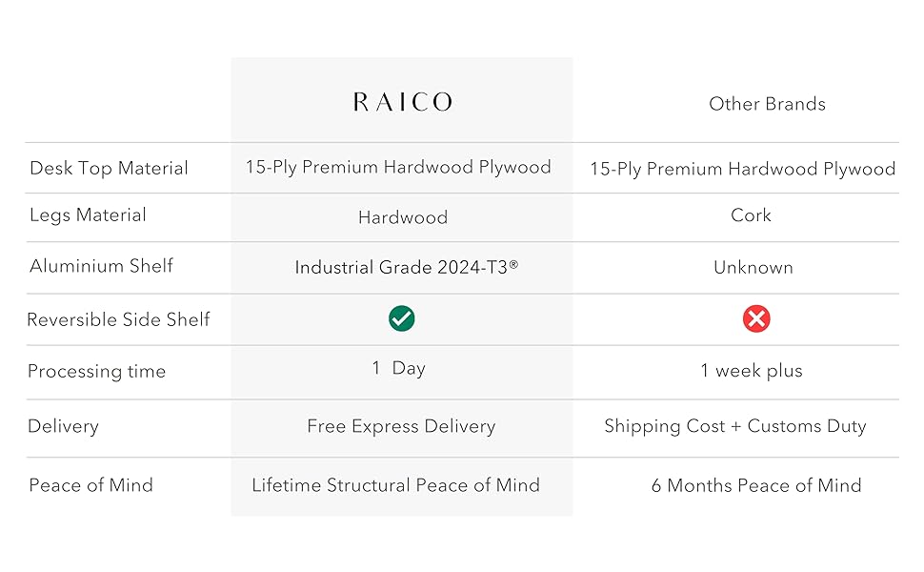924x572 pixels.
Task: Click the Peace of Mind row label
Action: (x=90, y=485)
